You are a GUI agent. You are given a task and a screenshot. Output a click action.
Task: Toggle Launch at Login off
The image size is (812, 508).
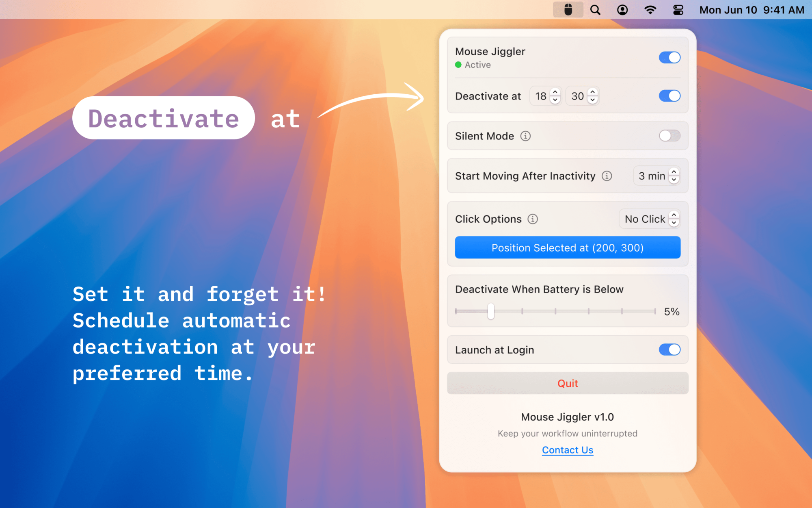pos(669,350)
